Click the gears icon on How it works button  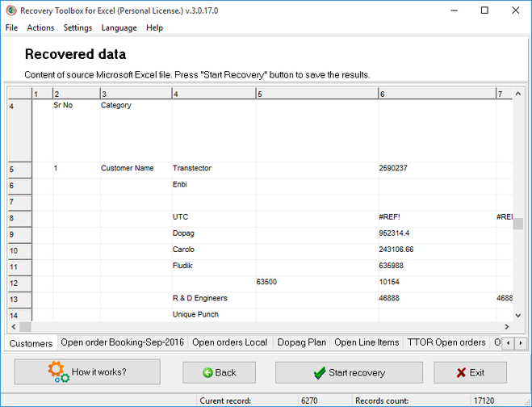click(59, 372)
